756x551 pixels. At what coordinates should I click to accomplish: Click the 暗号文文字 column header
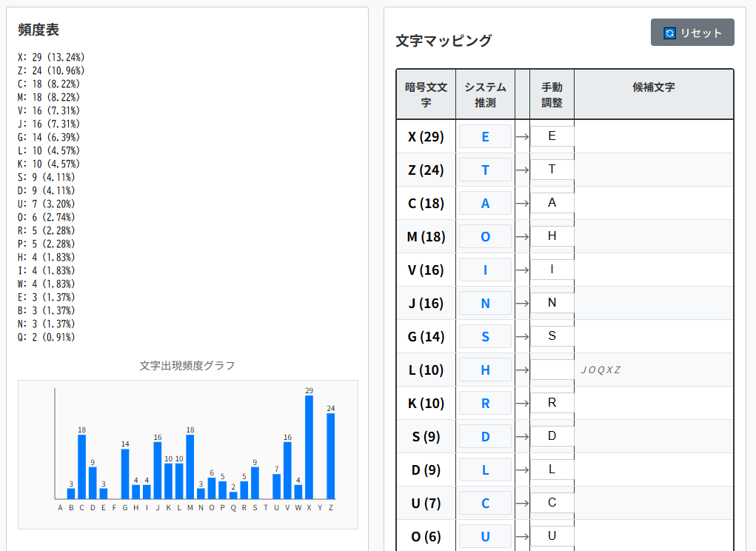(426, 95)
